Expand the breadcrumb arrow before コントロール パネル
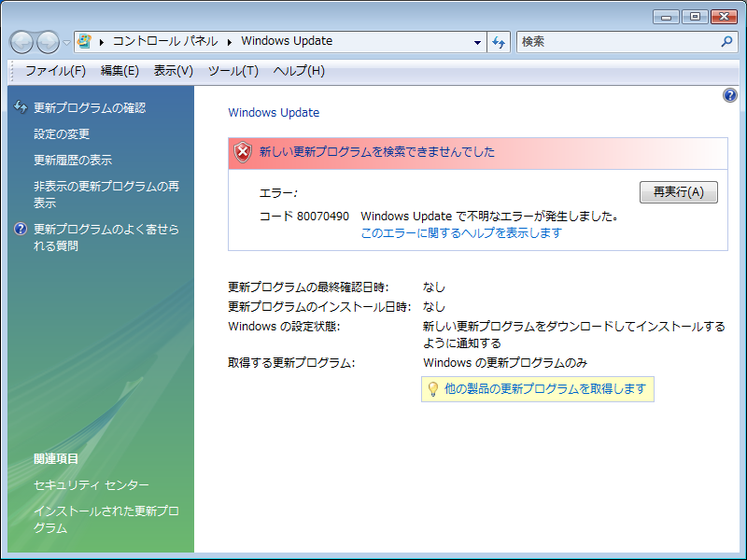 (x=102, y=42)
